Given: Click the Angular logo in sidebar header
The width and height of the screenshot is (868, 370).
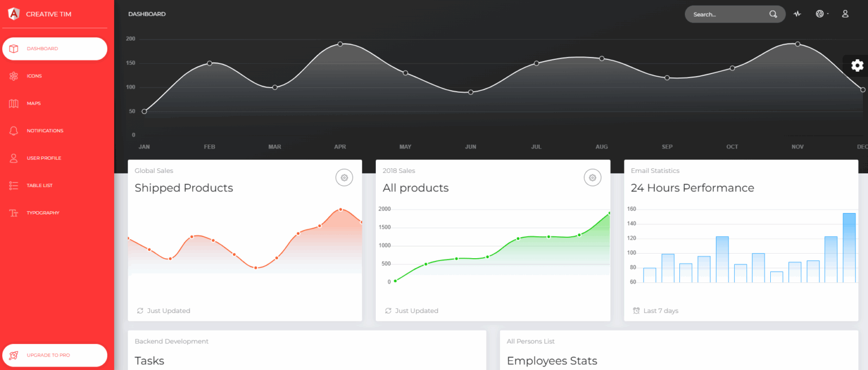Looking at the screenshot, I should (x=14, y=14).
